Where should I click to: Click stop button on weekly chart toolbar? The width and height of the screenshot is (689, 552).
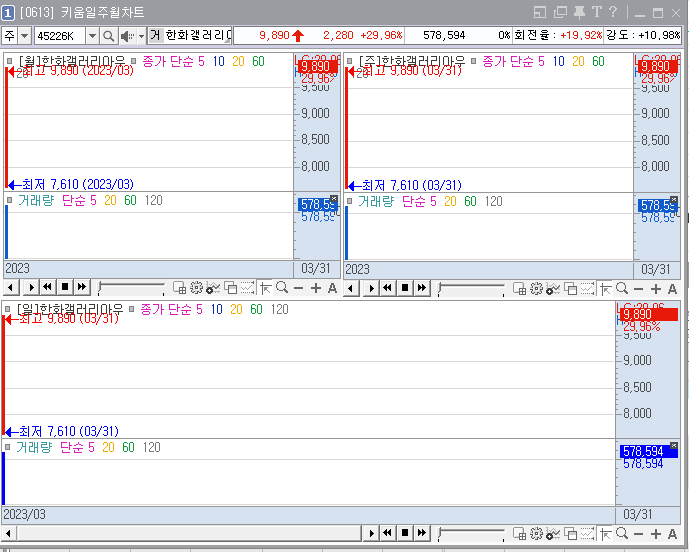(405, 289)
